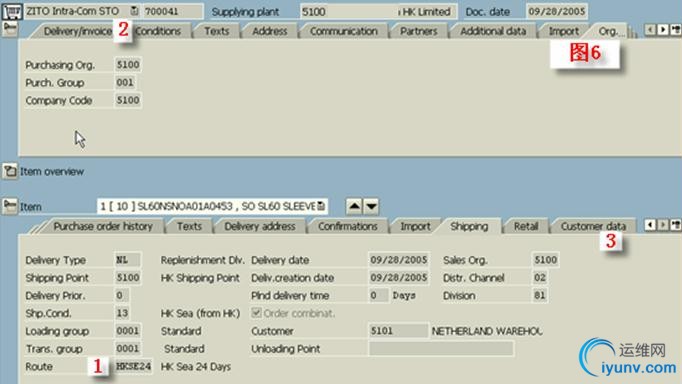The image size is (682, 384).
Task: Open the Communication tab
Action: coord(344,31)
